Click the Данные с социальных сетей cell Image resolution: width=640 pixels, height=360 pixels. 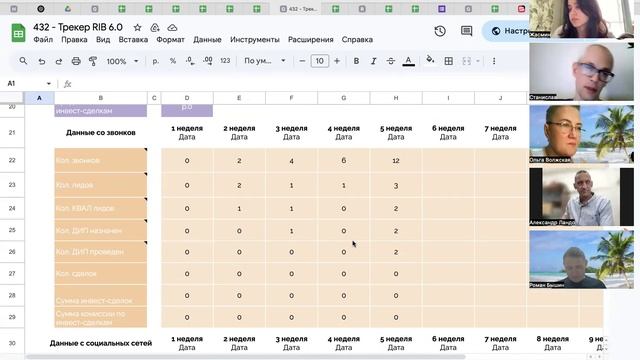(100, 343)
